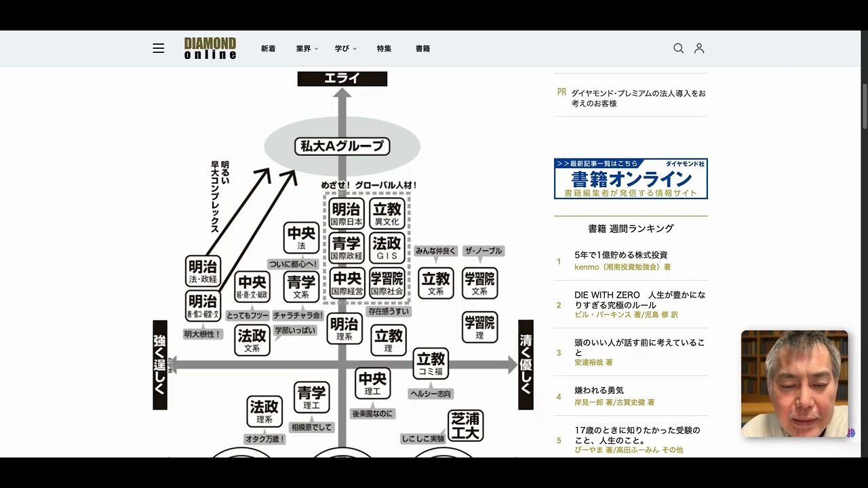Open the ダイヤモンド・プレミアム法人導入 PR link
The image size is (868, 488).
638,98
